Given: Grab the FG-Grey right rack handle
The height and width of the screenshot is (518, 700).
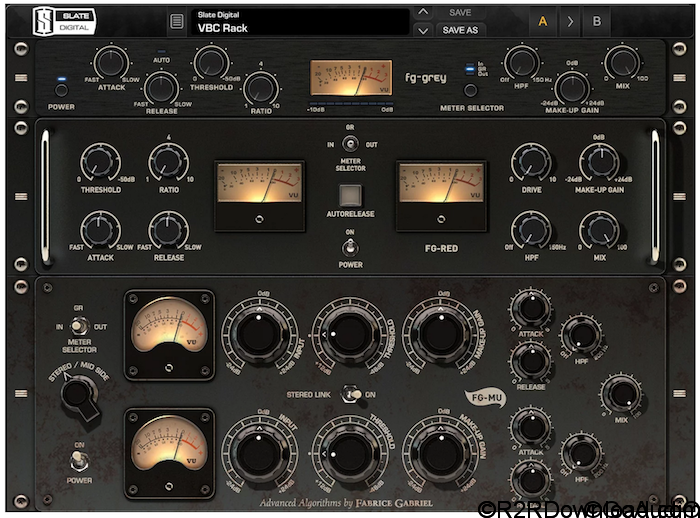Looking at the screenshot, I should click(x=679, y=78).
